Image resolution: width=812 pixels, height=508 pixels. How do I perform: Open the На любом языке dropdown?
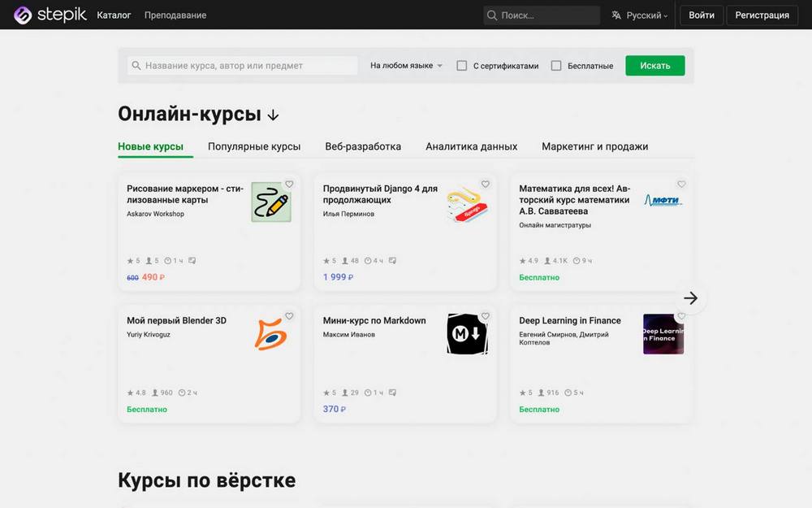pos(406,66)
